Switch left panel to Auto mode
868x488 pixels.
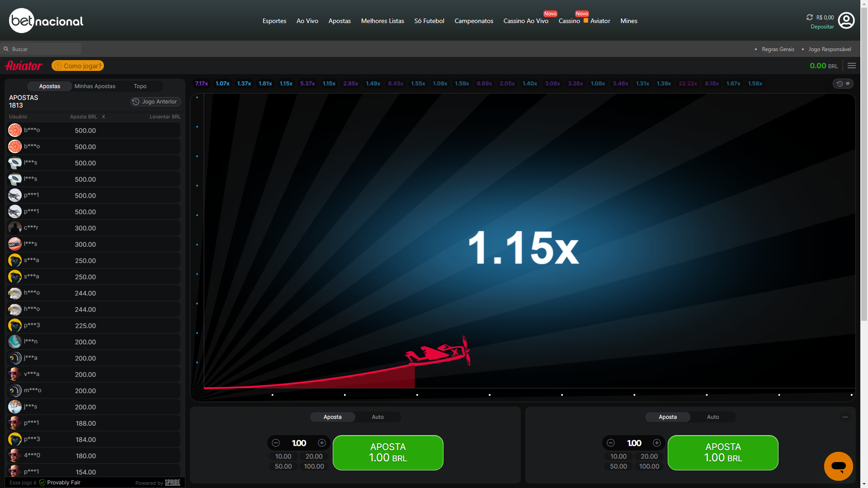(x=377, y=417)
